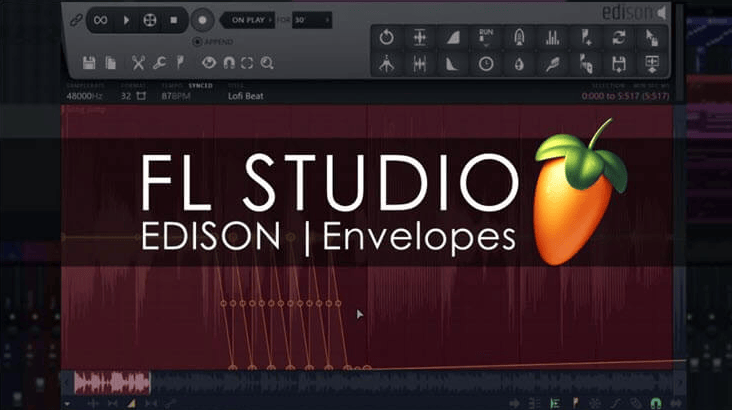Click the pink waveform overview thumbnail
Viewport: 732px width, 410px height.
click(x=112, y=383)
